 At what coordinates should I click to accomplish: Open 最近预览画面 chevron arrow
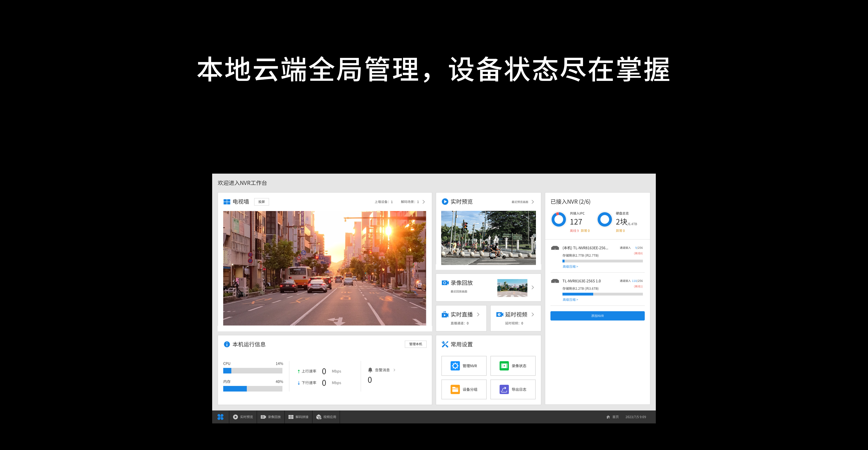[x=532, y=202]
